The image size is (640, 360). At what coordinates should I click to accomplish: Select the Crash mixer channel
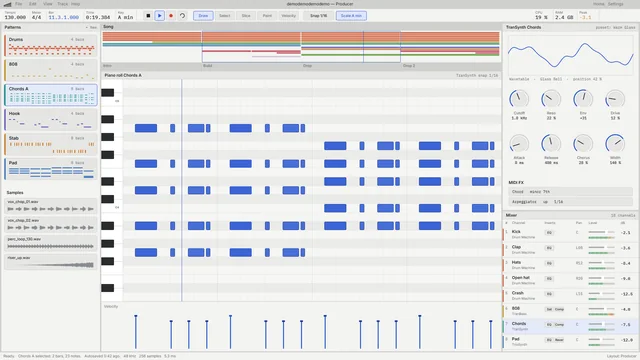click(570, 296)
